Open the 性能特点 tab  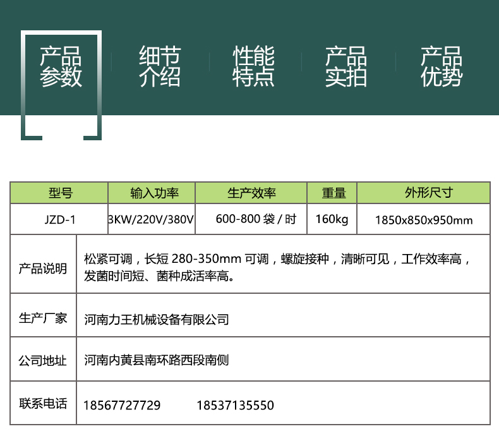pyautogui.click(x=253, y=66)
